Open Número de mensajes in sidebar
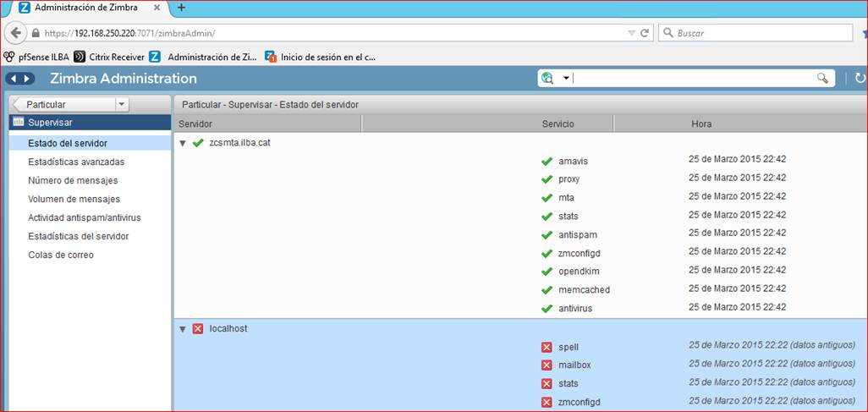 (x=73, y=180)
